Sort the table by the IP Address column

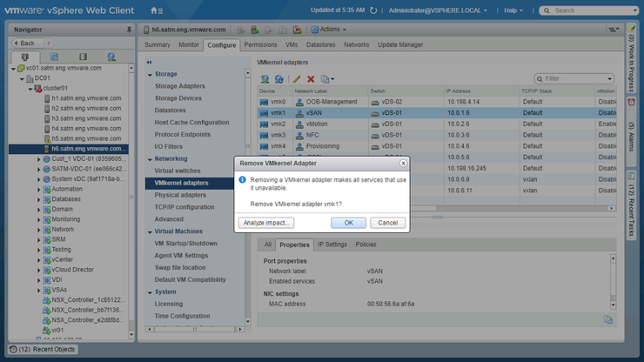481,91
